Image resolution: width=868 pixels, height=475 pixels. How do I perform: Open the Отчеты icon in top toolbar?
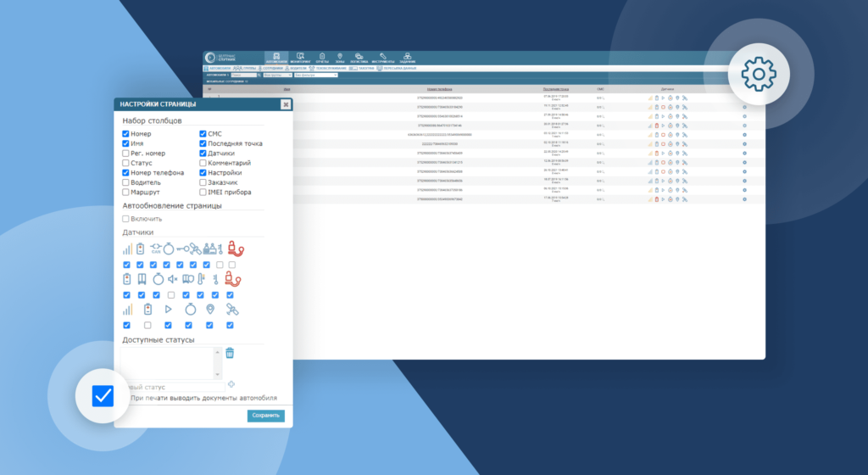click(321, 58)
